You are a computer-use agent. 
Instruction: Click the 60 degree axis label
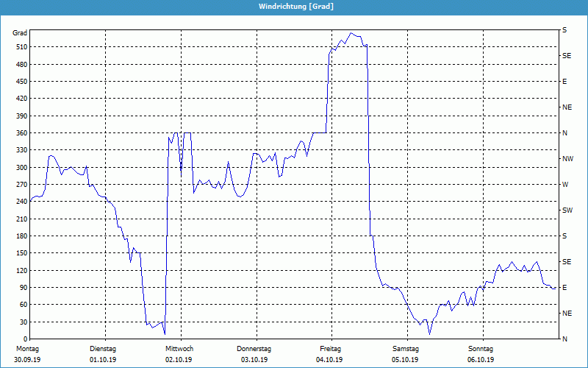(x=24, y=305)
